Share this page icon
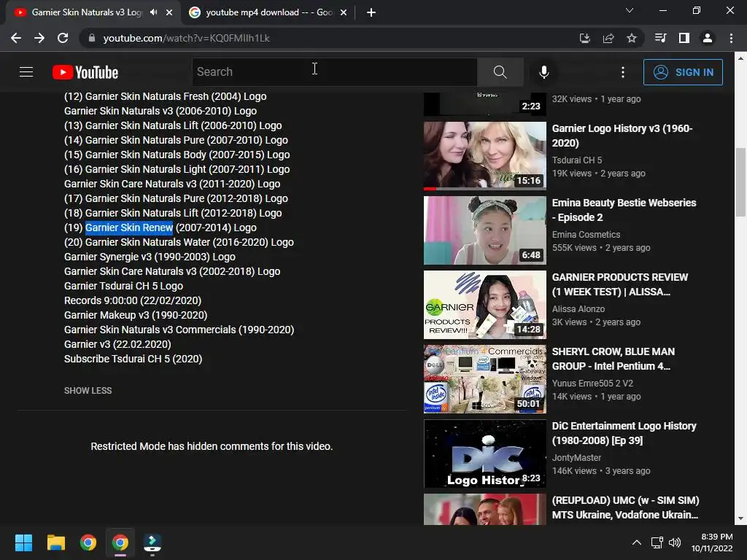The width and height of the screenshot is (747, 560). [x=608, y=38]
